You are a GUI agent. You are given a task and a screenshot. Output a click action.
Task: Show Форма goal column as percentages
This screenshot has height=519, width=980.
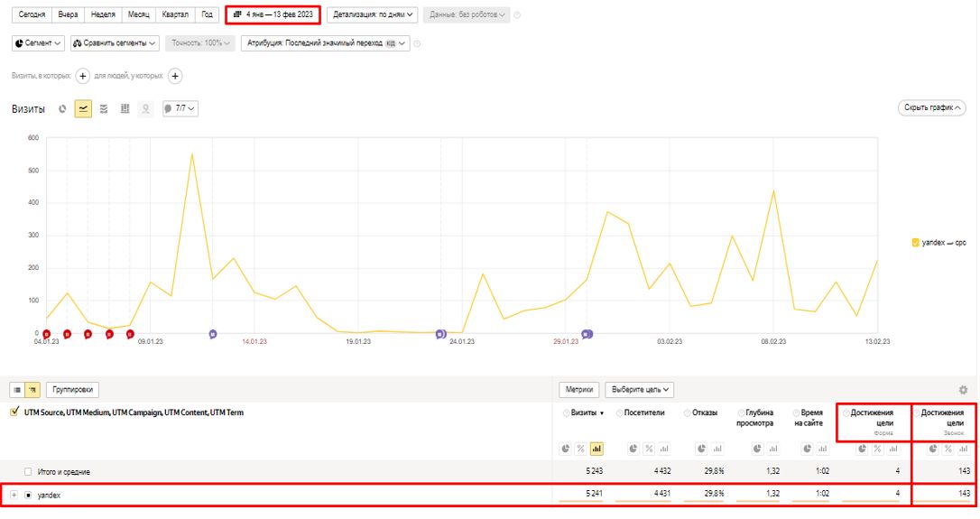click(x=877, y=449)
